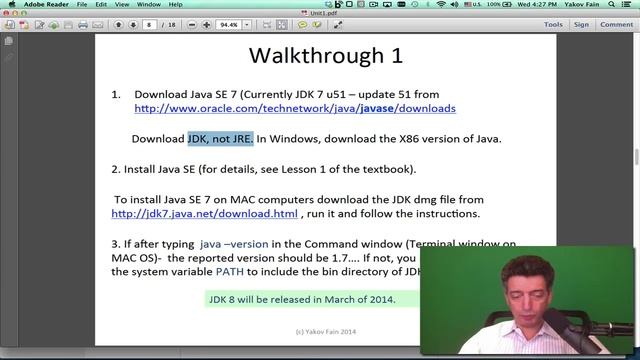
Task: Zoom out with the minus button
Action: [x=191, y=25]
